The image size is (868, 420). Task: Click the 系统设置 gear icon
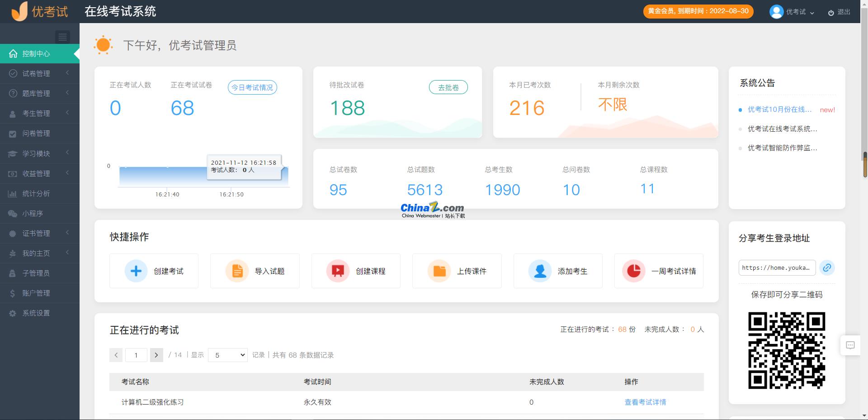click(x=13, y=313)
